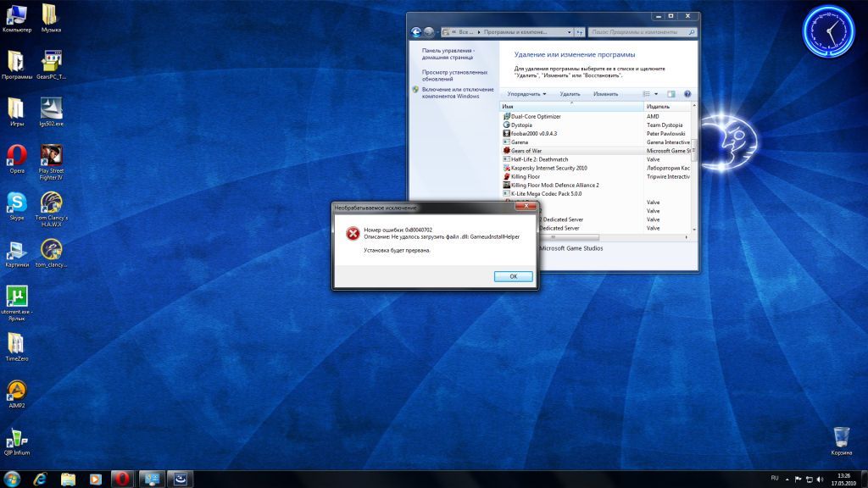
Task: Switch to Opera in the taskbar
Action: click(x=122, y=480)
